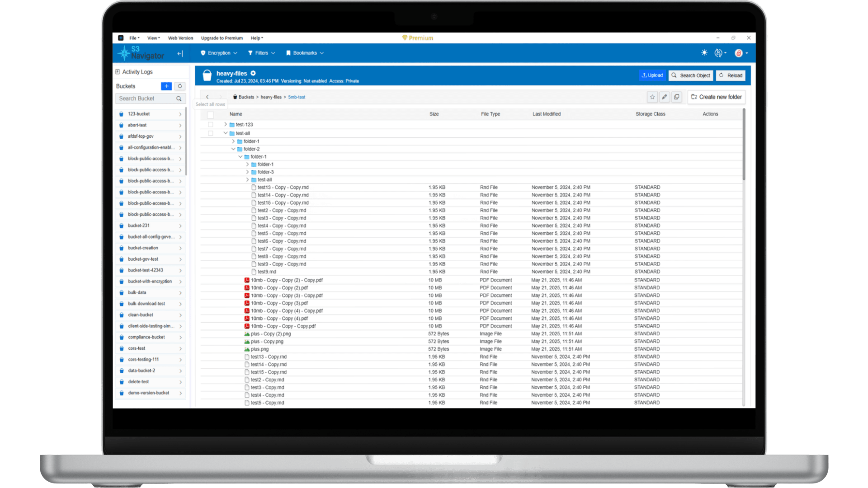
Task: Tick the select all rows checkbox
Action: click(210, 114)
